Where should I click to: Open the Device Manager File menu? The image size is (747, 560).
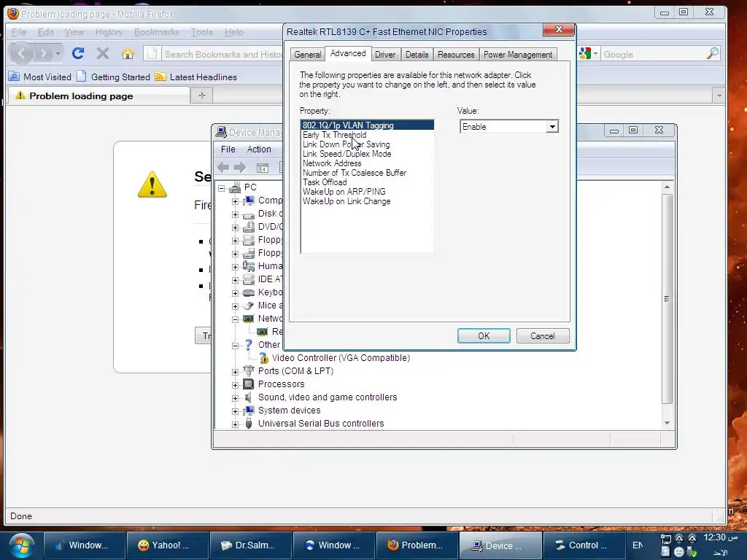point(228,149)
